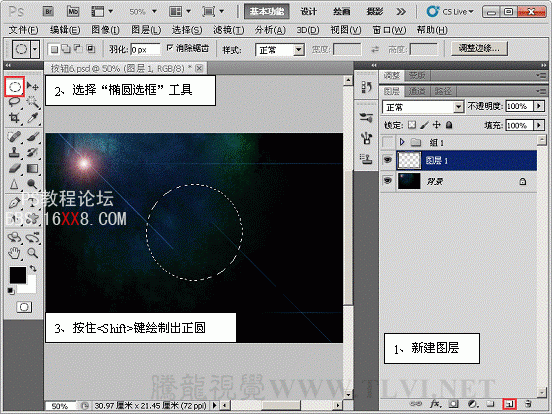Lock layer position
Screen dimensions: 552x414
pos(437,125)
